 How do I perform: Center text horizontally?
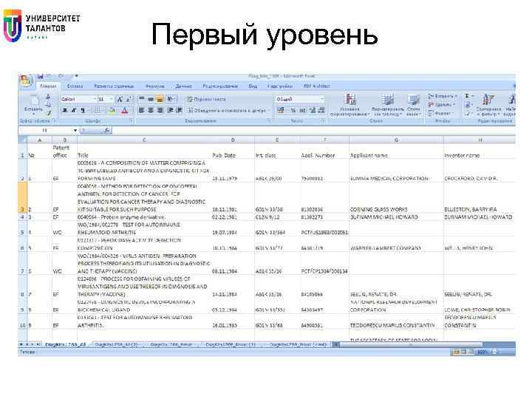151,110
